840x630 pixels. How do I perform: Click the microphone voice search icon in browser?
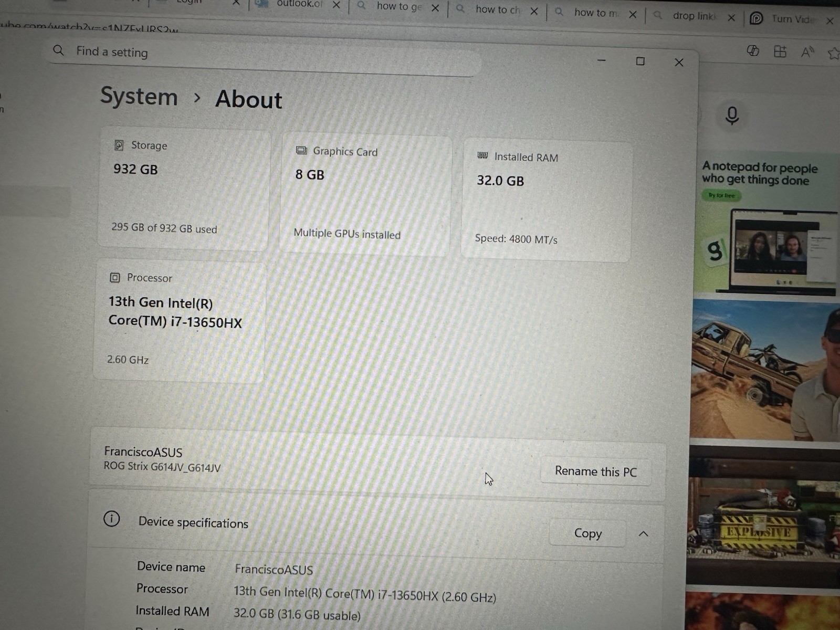click(x=732, y=115)
